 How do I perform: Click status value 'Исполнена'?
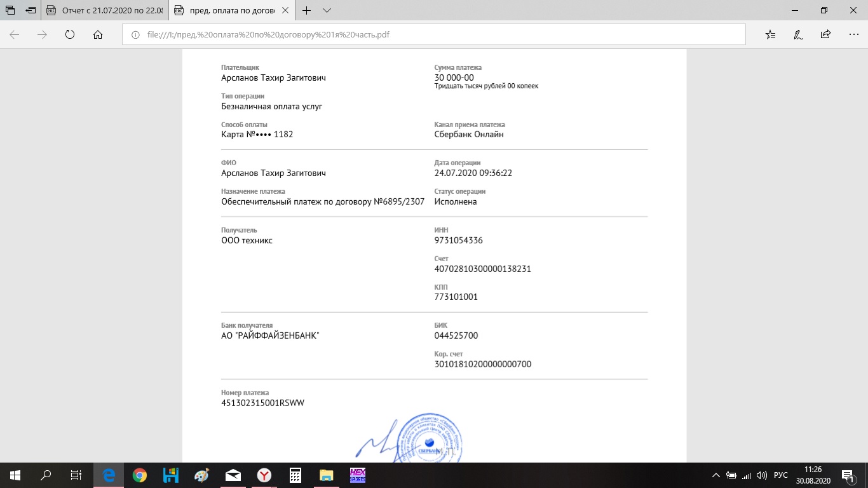coord(455,201)
